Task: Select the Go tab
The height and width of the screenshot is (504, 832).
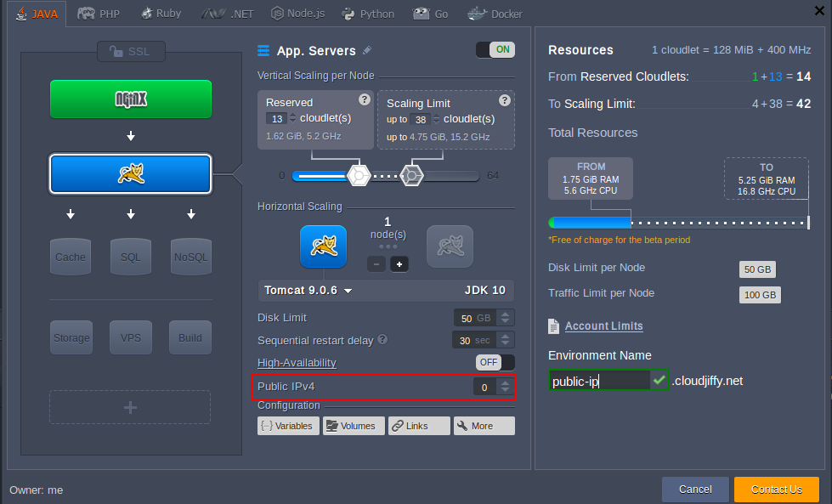Action: pyautogui.click(x=430, y=14)
